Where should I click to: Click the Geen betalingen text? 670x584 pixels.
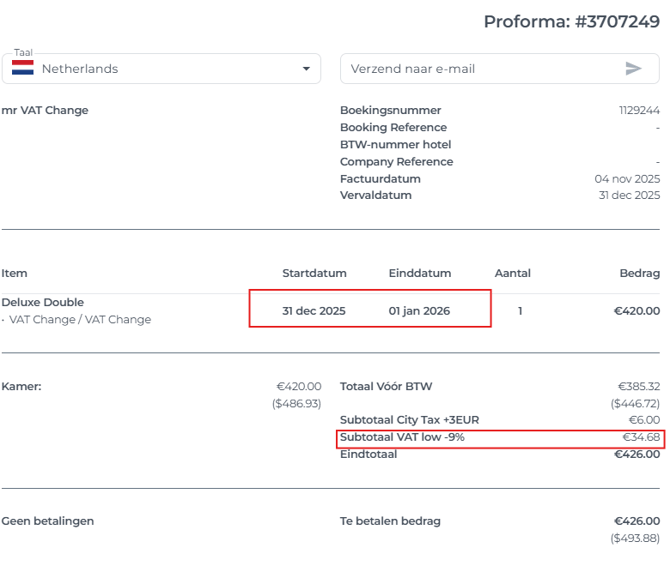coord(47,521)
